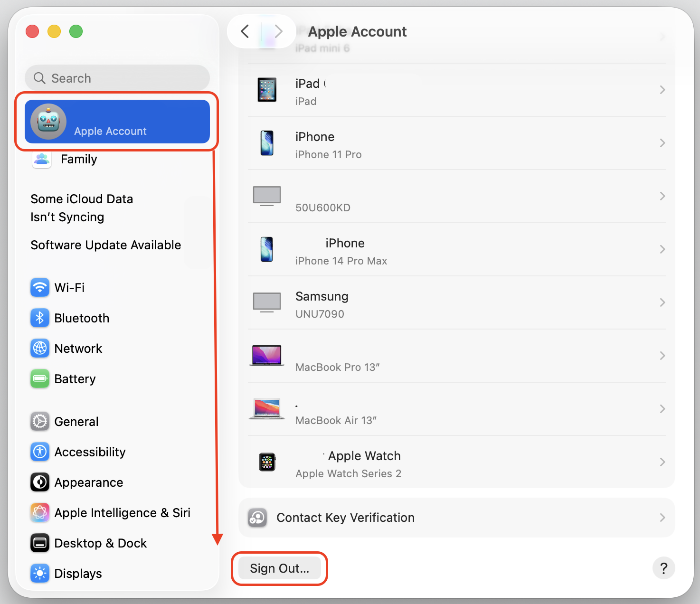The width and height of the screenshot is (700, 604).
Task: Click the 'UNU7090' model text
Action: 320,314
